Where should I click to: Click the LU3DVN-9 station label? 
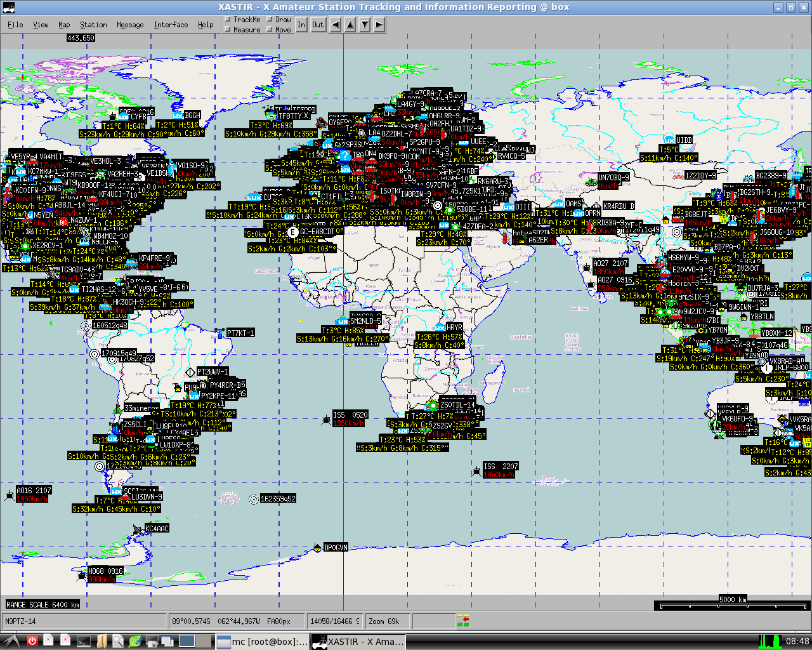(147, 497)
